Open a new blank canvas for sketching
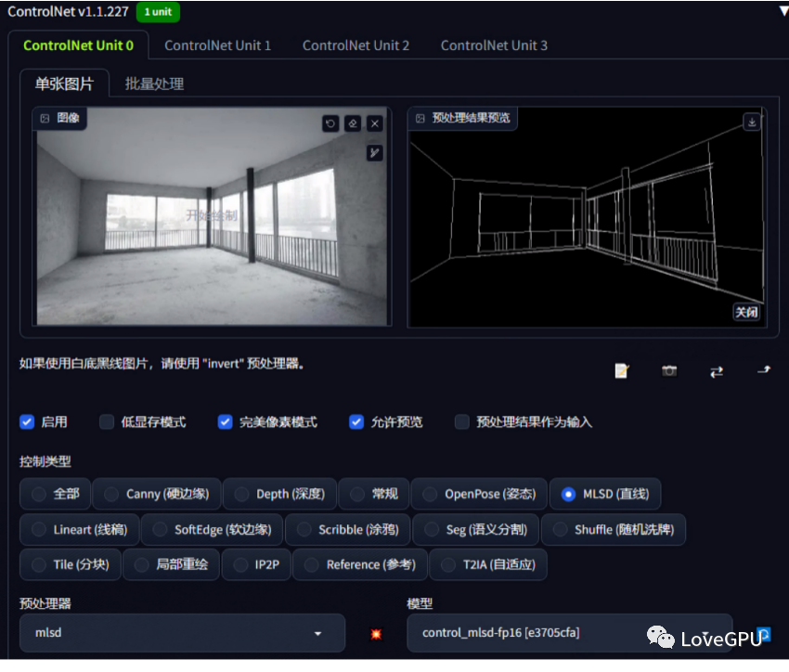This screenshot has height=672, width=789. 622,370
